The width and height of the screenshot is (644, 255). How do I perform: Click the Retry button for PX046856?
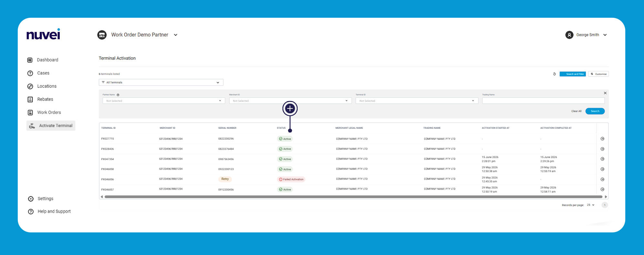tap(225, 179)
